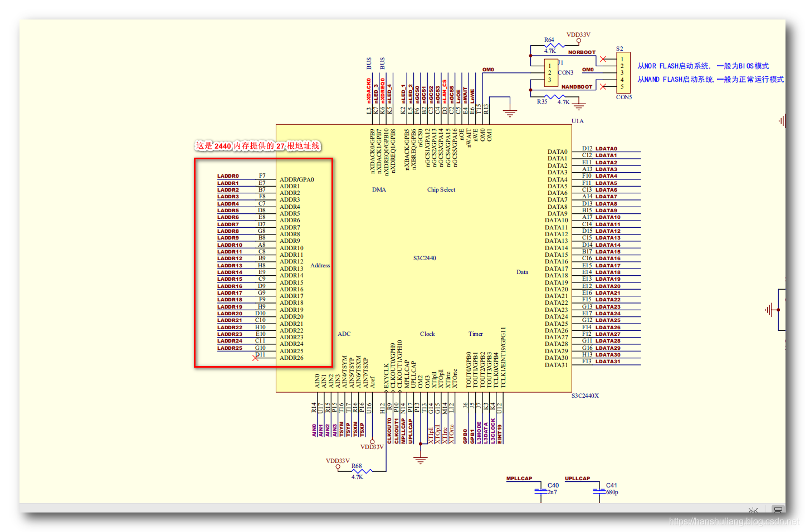The image size is (805, 532).
Task: Select the 2n7 capacitor value
Action: pos(552,492)
